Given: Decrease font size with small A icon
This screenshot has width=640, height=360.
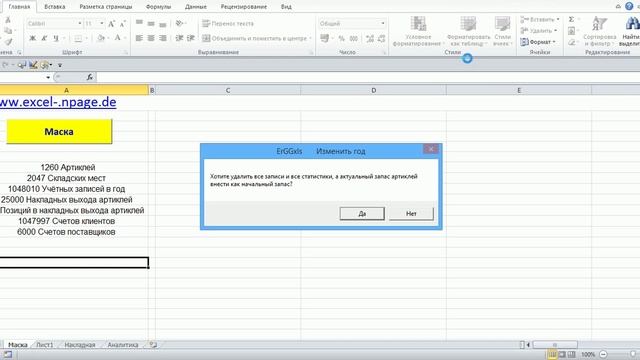Looking at the screenshot, I should [x=122, y=24].
